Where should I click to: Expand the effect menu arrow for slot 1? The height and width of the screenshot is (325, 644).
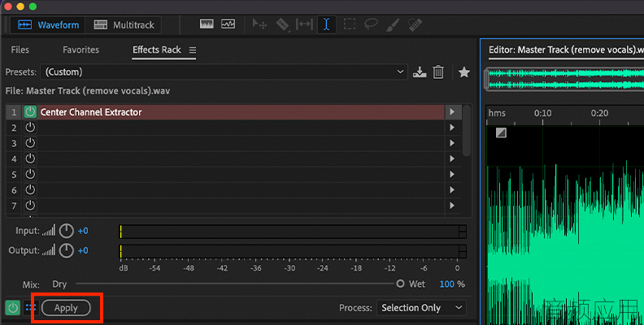tap(452, 111)
